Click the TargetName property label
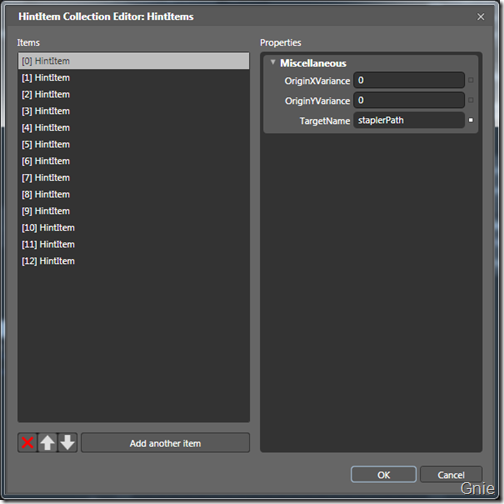Viewport: 504px width, 504px height. (325, 121)
